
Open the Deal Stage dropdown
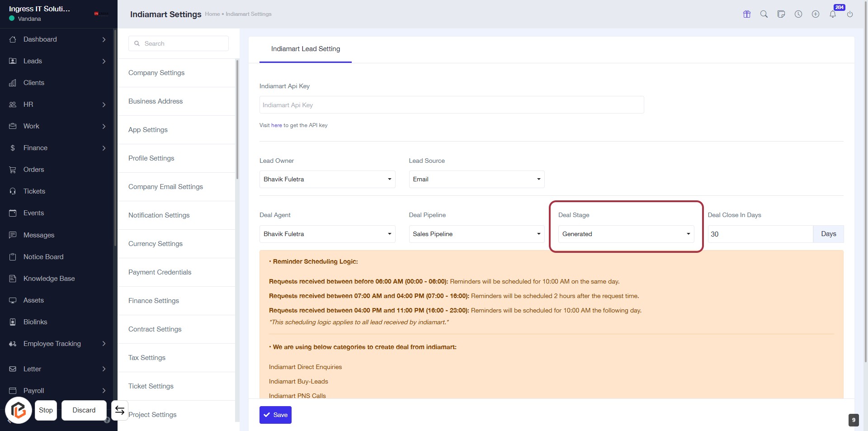(626, 234)
